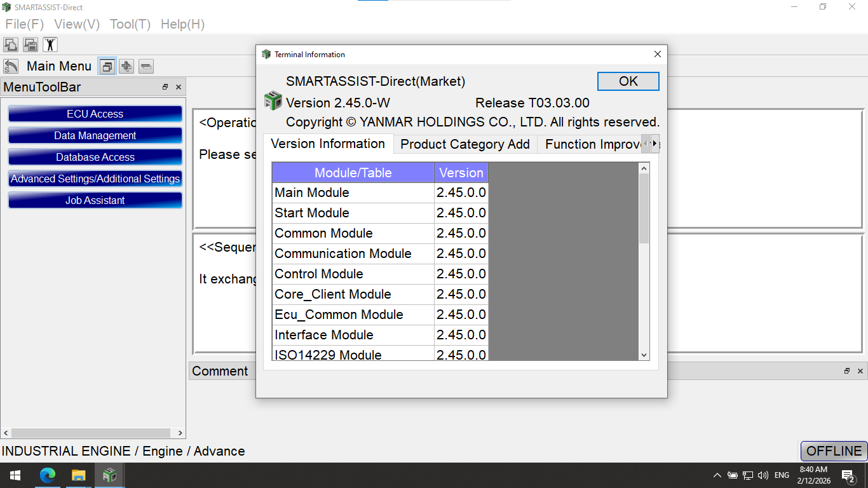Screen dimensions: 868x488
Task: Open the Tool(T) menu
Action: (130, 24)
